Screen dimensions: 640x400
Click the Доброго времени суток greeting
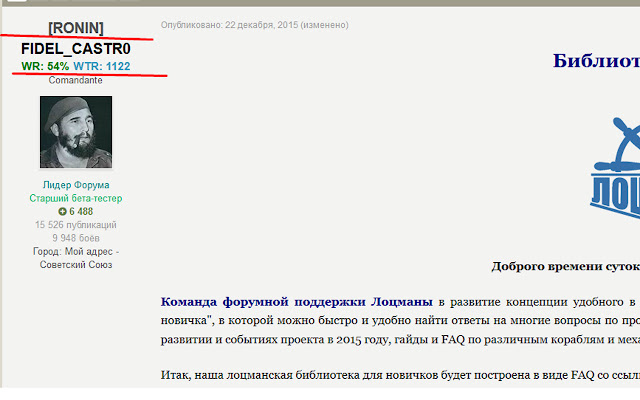coord(566,267)
